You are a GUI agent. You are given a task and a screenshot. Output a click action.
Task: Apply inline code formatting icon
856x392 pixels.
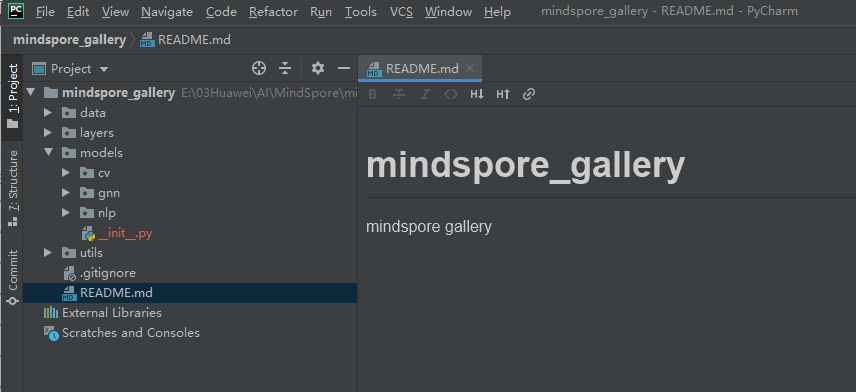point(450,94)
